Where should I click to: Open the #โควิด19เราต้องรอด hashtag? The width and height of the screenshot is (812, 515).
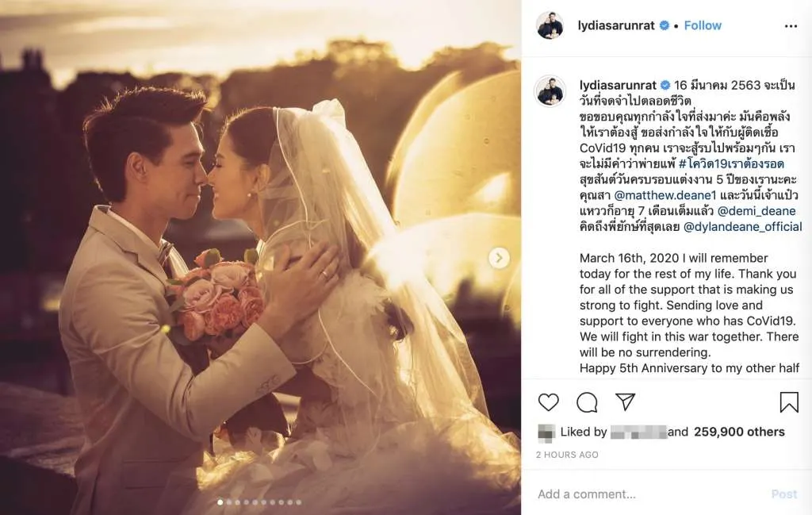point(731,163)
